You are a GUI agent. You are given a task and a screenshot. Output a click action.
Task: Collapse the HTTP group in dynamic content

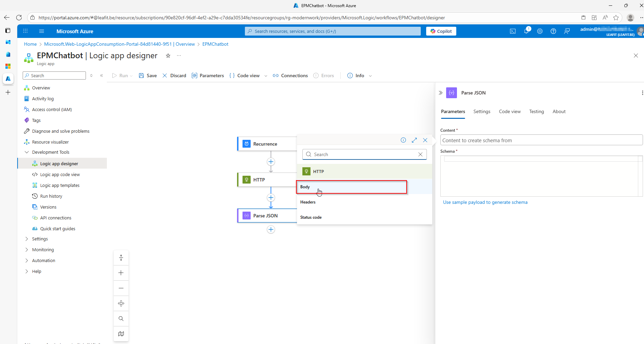365,171
